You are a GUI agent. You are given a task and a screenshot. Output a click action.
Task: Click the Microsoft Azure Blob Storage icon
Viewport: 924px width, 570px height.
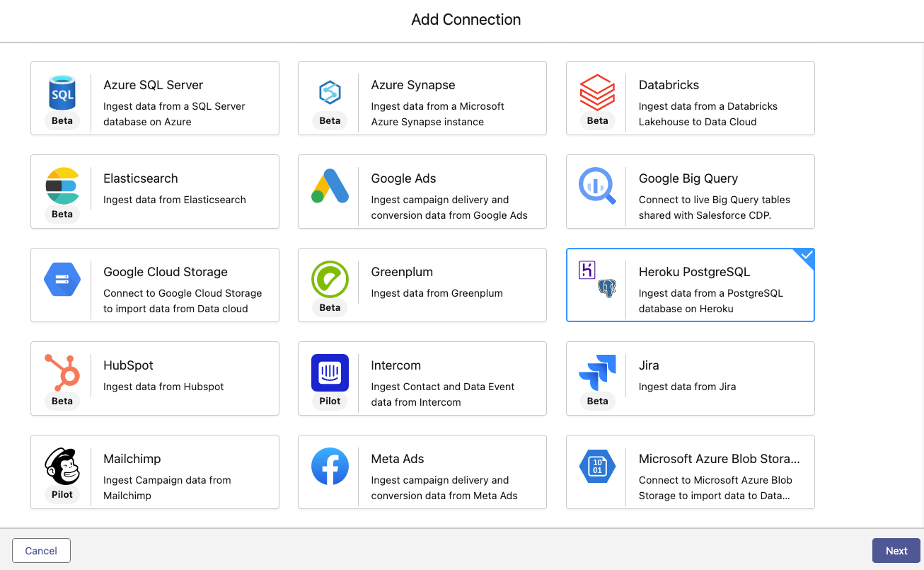point(597,466)
